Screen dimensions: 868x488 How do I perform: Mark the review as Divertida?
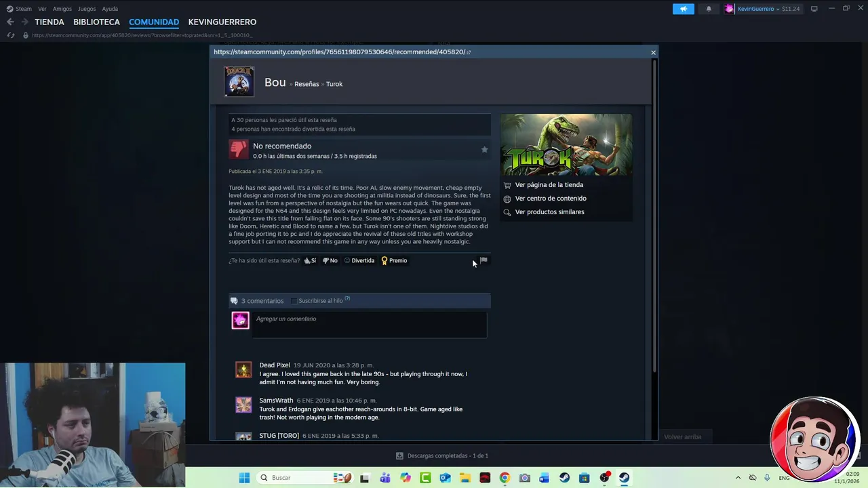[359, 261]
